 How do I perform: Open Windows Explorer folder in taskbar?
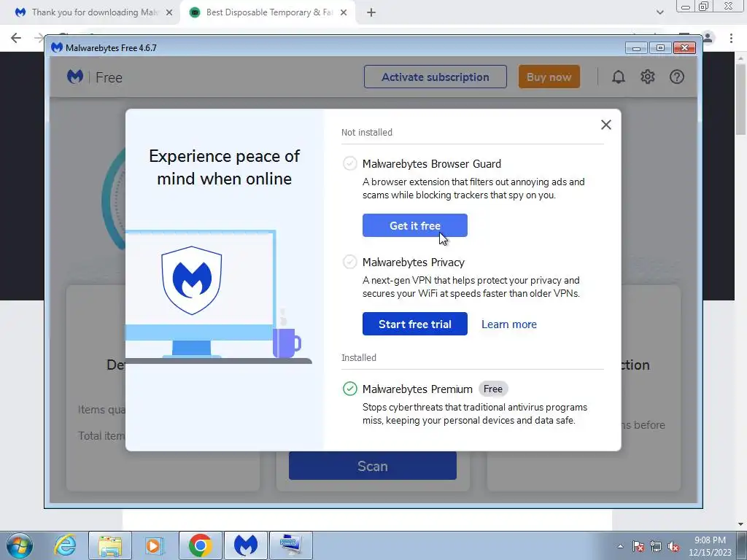[110, 545]
